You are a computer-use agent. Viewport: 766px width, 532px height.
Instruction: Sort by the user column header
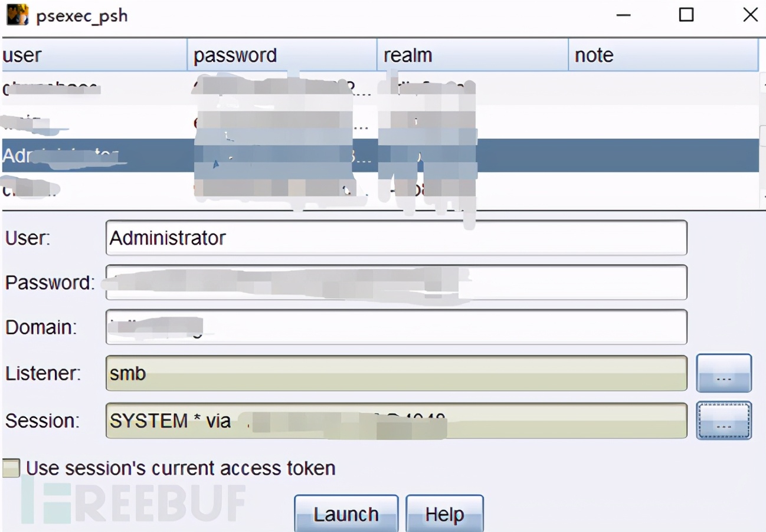tap(94, 55)
